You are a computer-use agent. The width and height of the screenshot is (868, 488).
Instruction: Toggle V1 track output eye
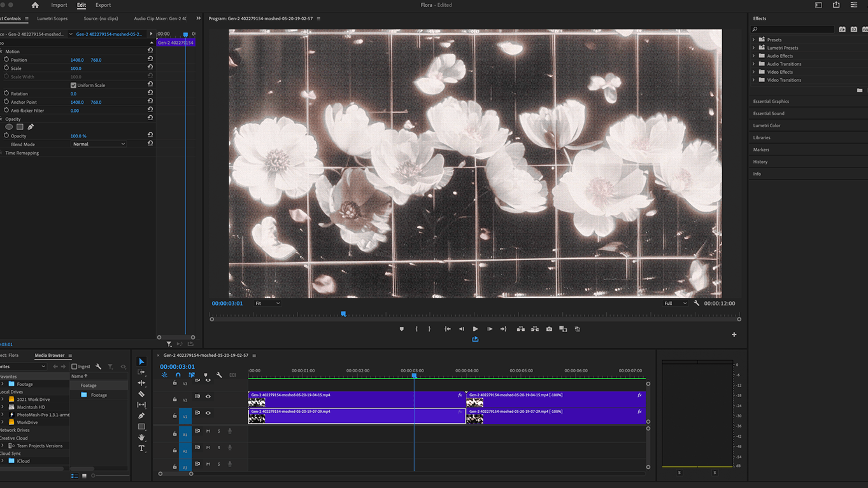coord(208,413)
